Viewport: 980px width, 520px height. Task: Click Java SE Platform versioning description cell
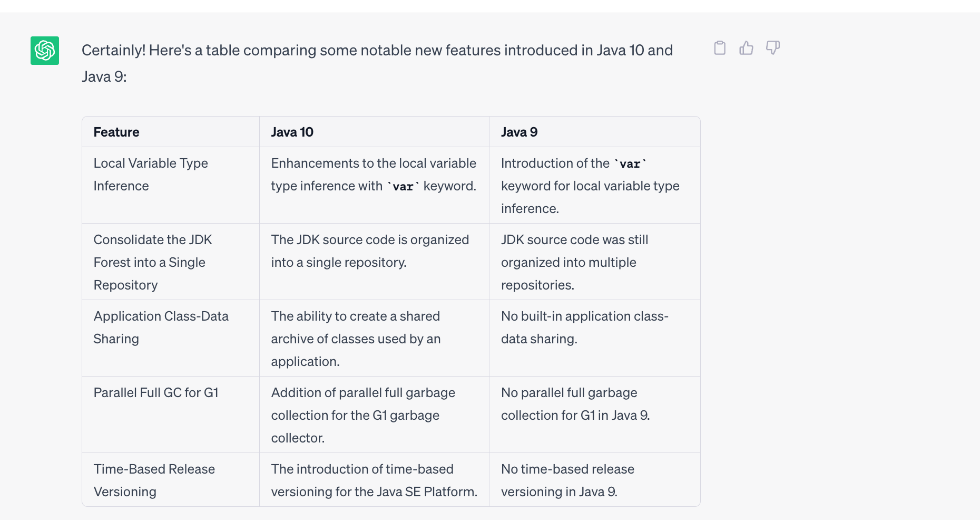pos(374,480)
